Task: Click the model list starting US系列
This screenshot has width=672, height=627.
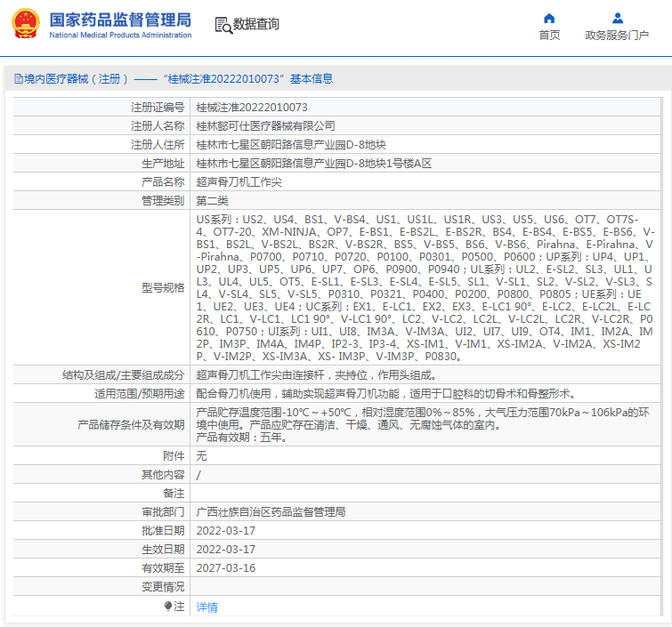Action: click(x=425, y=288)
